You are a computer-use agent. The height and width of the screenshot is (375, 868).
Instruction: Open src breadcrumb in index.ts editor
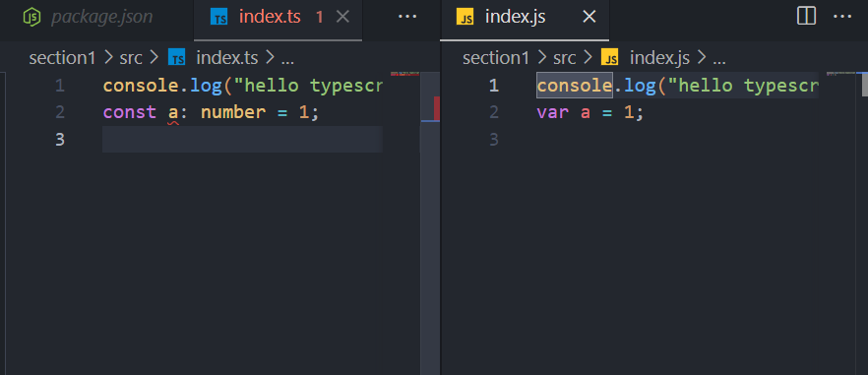(x=131, y=58)
